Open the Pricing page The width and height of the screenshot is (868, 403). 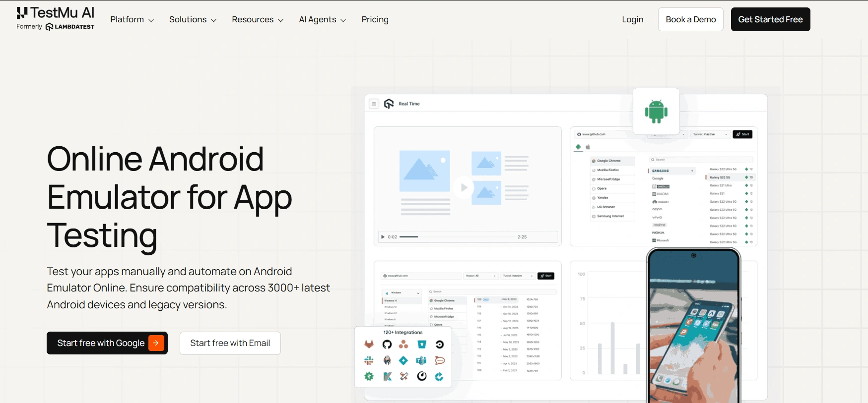[375, 19]
